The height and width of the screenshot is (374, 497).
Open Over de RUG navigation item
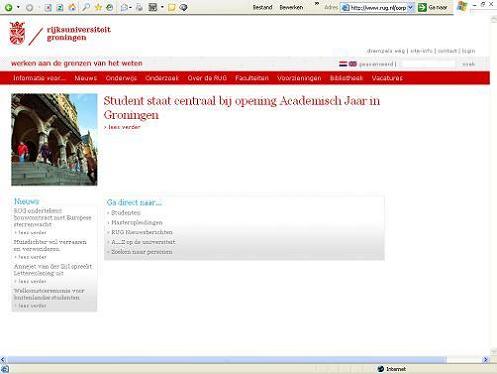tap(207, 78)
